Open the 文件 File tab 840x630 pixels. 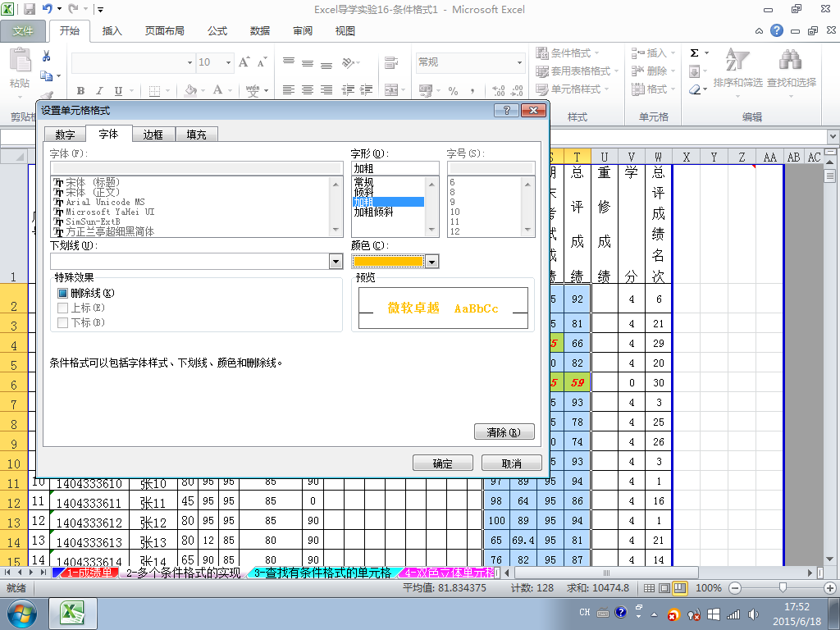pyautogui.click(x=23, y=31)
